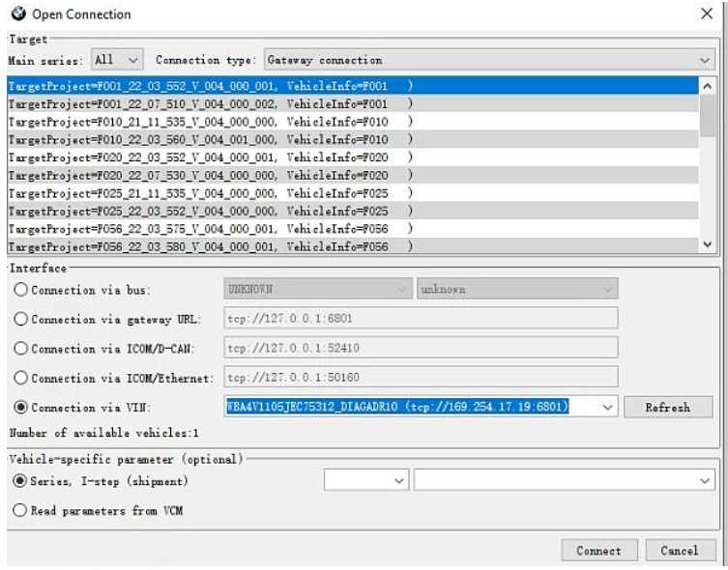Viewport: 728px width, 570px height.
Task: Click target list scroll up arrow
Action: coord(707,86)
